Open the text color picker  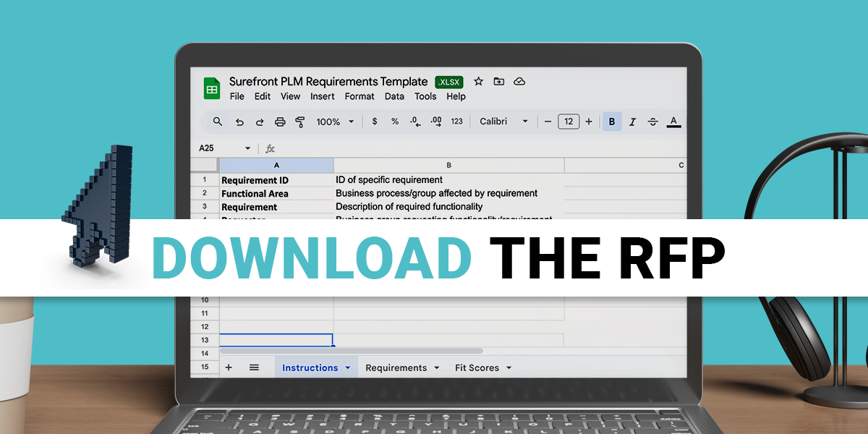pyautogui.click(x=673, y=122)
